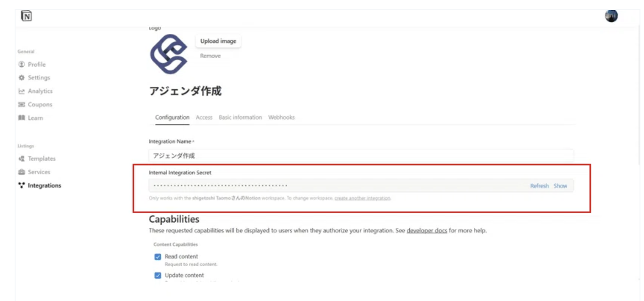Open the Analytics chart icon
This screenshot has width=644, height=301.
(21, 91)
